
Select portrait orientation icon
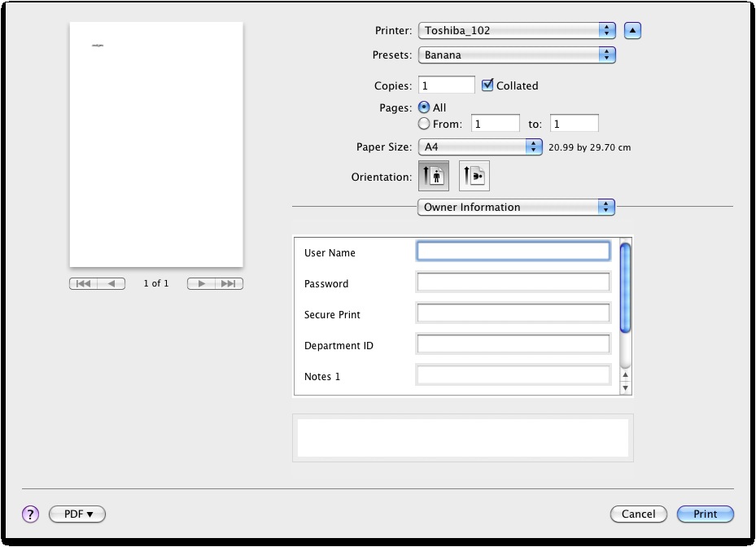point(434,176)
